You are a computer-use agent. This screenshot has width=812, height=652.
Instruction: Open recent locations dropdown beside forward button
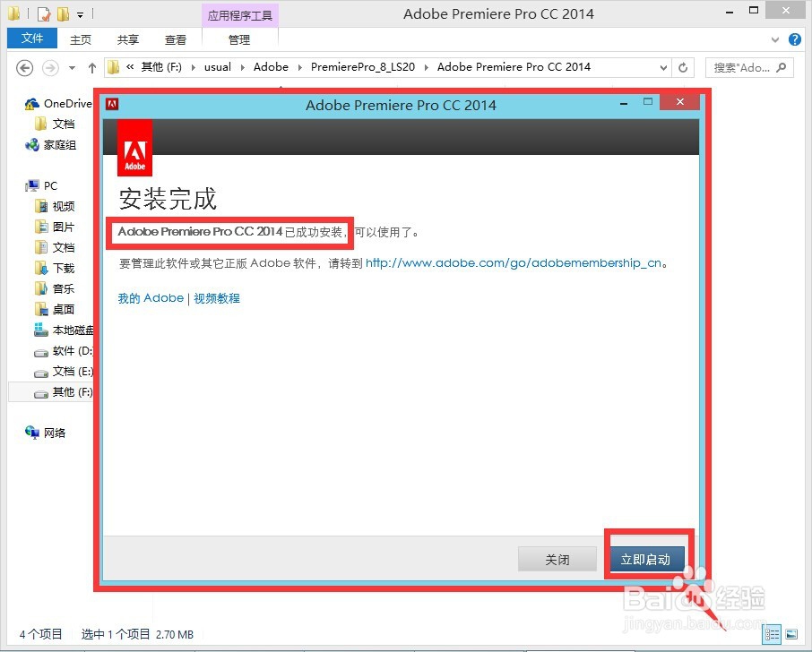tap(71, 67)
